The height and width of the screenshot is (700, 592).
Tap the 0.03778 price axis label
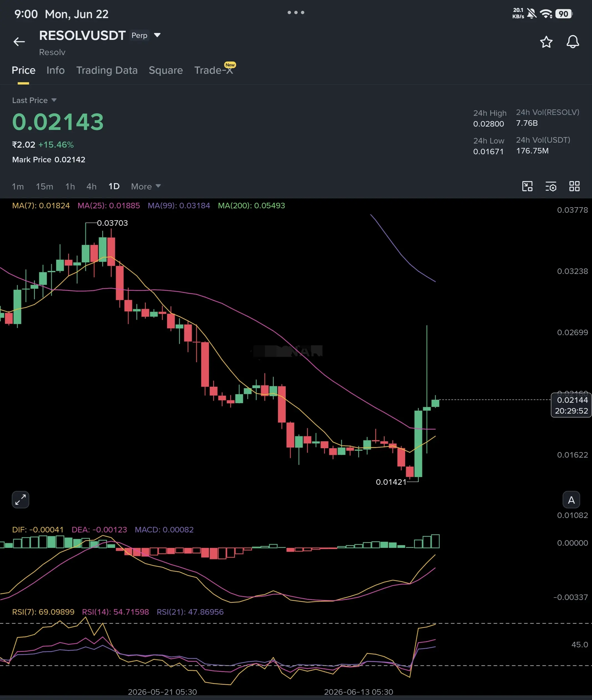coord(572,210)
